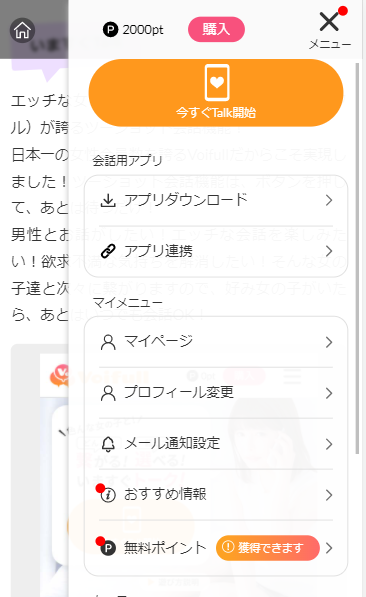The width and height of the screenshot is (366, 597).
Task: Expand アプリ連携 chevron arrow
Action: [329, 251]
